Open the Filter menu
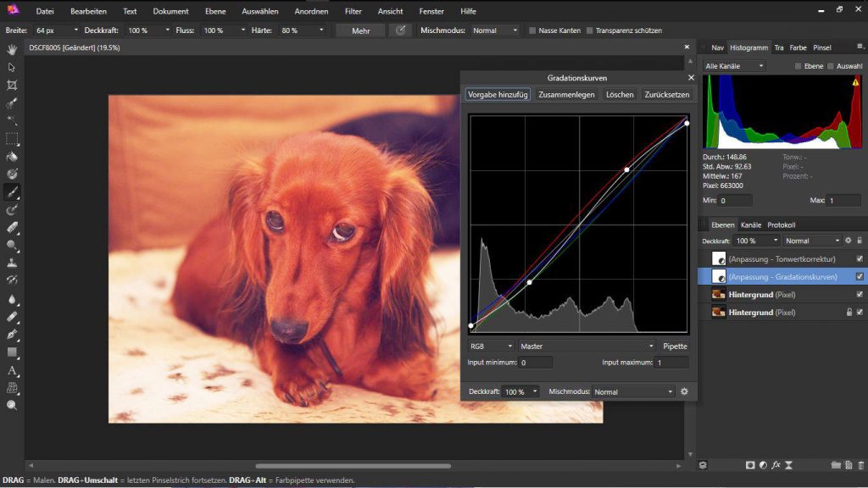The height and width of the screenshot is (488, 868). [x=352, y=11]
